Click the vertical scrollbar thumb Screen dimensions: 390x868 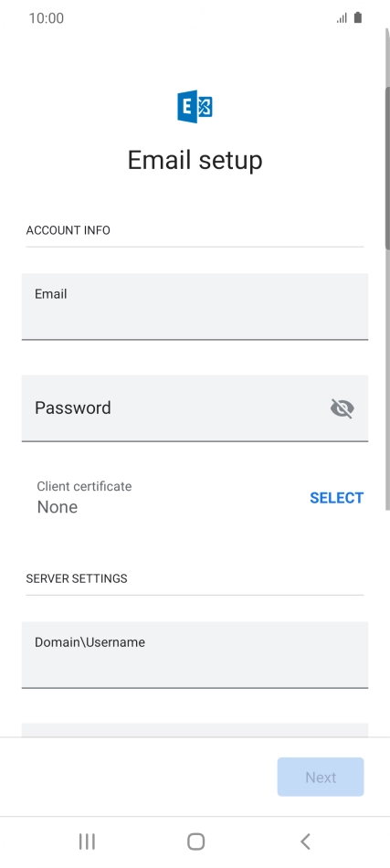point(387,167)
